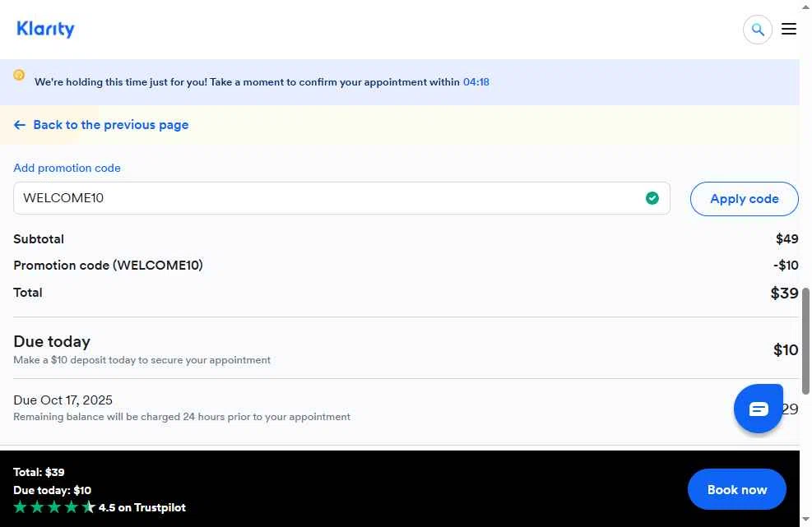Open the chat bubble widget
Image resolution: width=812 pixels, height=527 pixels.
pos(759,409)
